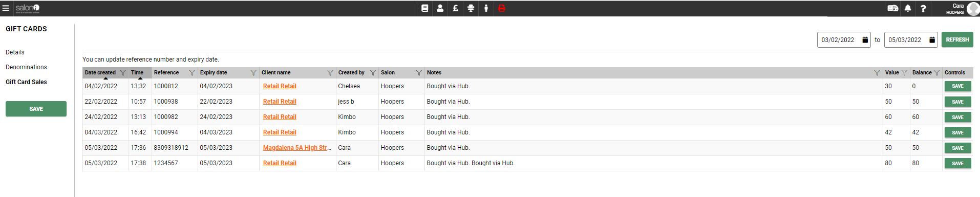The width and height of the screenshot is (980, 197).
Task: Open calendar picker for start date 03/02/2022
Action: 865,40
